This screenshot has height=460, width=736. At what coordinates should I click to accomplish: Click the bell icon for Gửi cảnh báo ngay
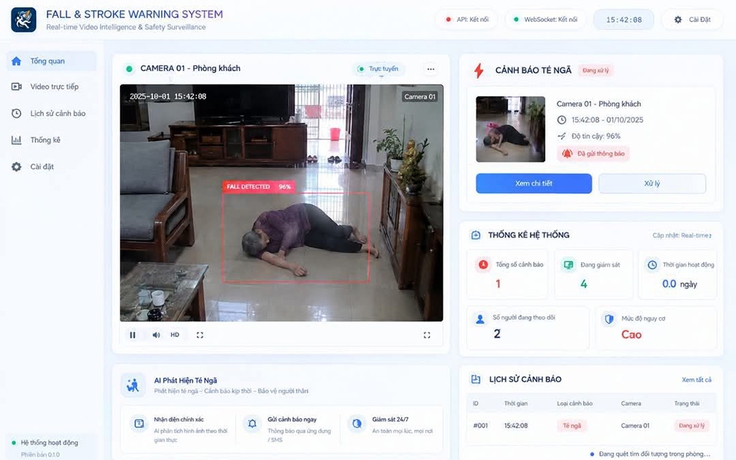[x=252, y=423]
